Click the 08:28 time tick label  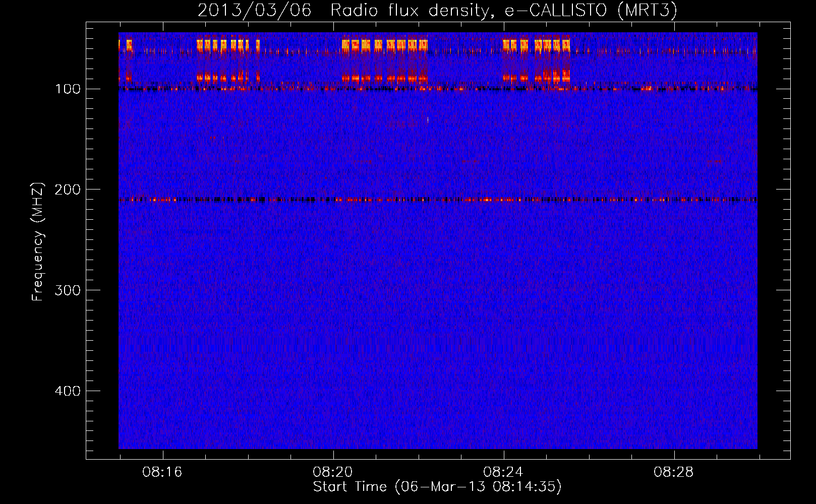(674, 472)
